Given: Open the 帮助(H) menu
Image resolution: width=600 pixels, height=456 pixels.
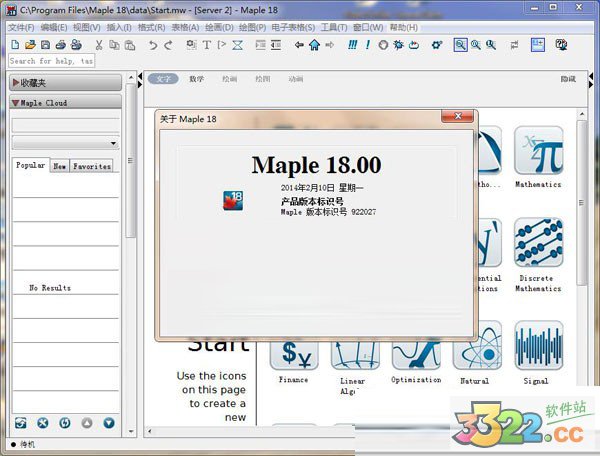Looking at the screenshot, I should 404,28.
